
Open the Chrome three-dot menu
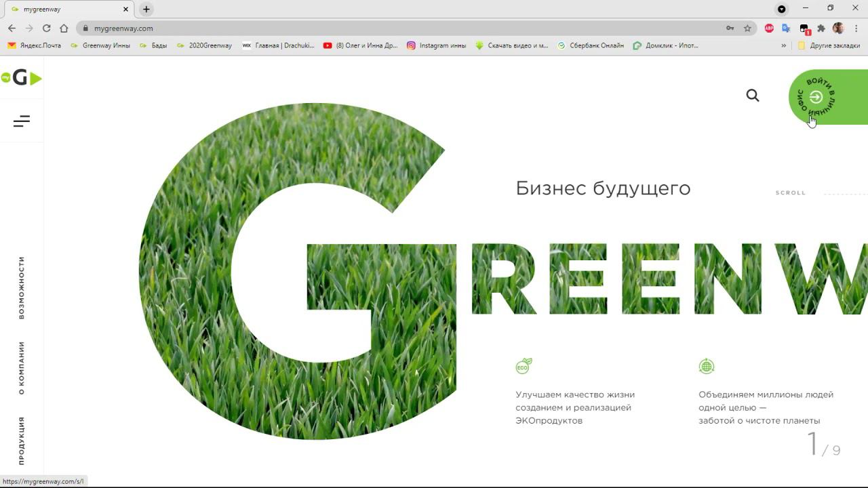click(x=855, y=28)
